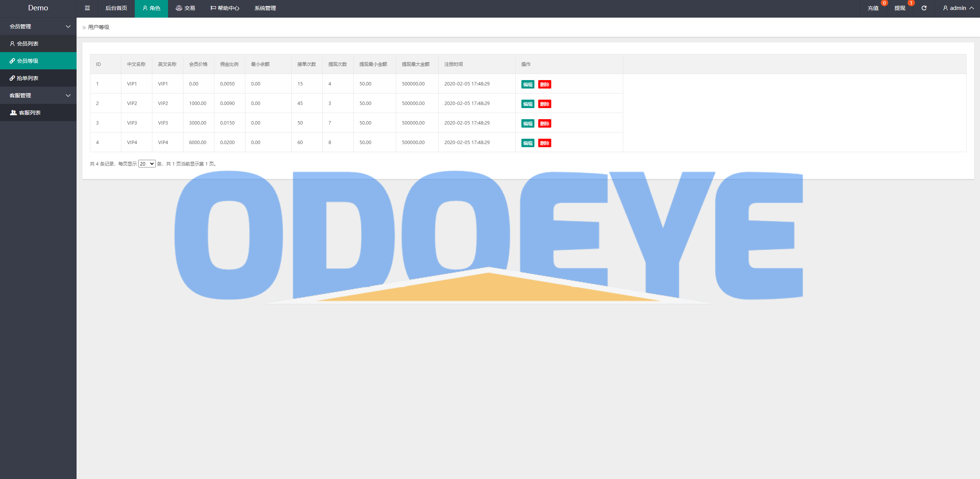
Task: Click 删除 button for VIP3 row
Action: tap(544, 123)
